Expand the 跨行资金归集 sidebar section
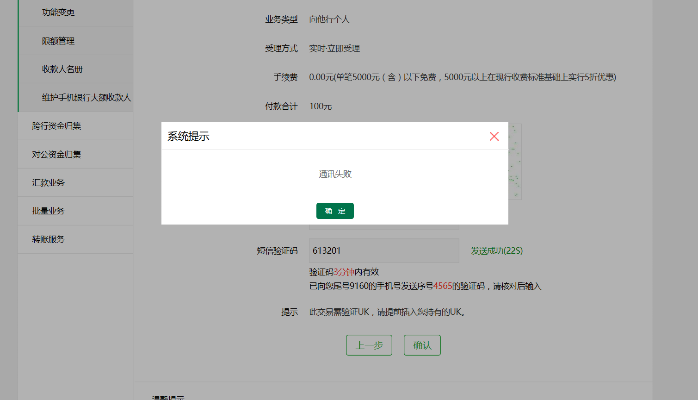The height and width of the screenshot is (400, 698). click(57, 126)
